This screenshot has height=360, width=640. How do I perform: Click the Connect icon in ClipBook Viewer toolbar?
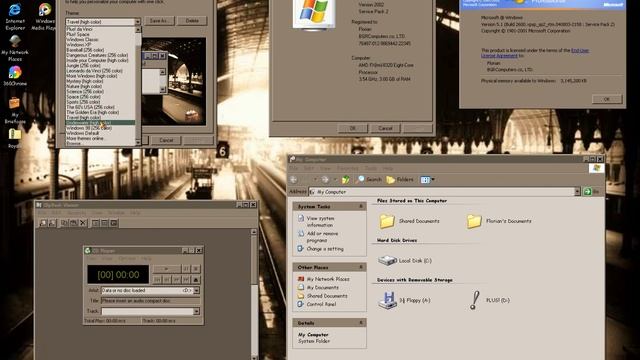click(43, 223)
